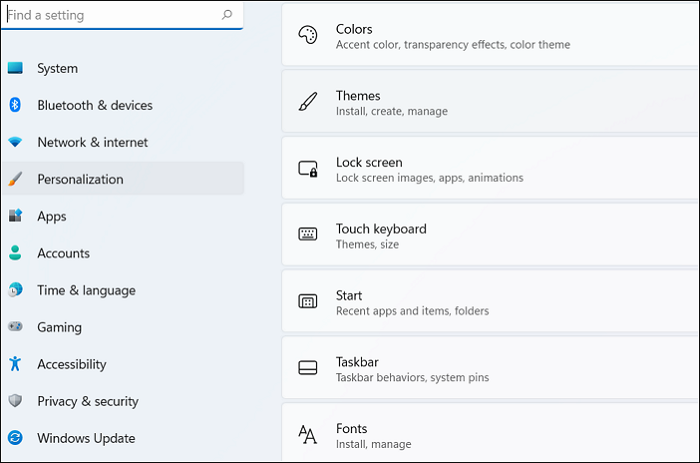Screen dimensions: 700x463
Task: Focus the Find a setting search box
Action: tap(110, 15)
